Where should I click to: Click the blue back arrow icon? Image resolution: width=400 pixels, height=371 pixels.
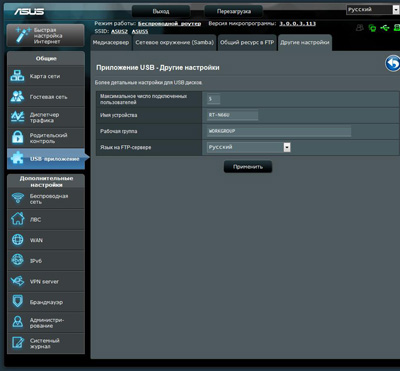(393, 63)
